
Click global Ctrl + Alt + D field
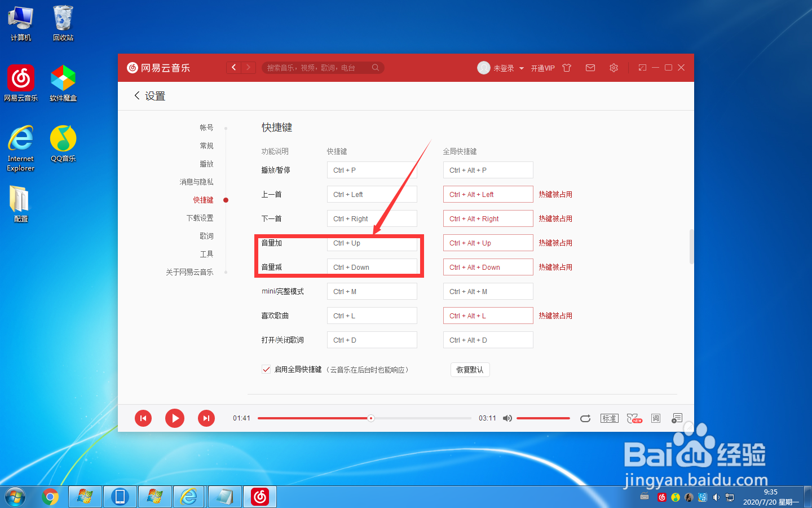pos(488,340)
